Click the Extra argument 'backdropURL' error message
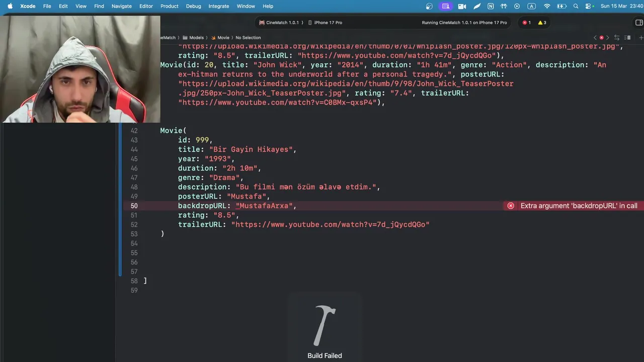 click(579, 206)
